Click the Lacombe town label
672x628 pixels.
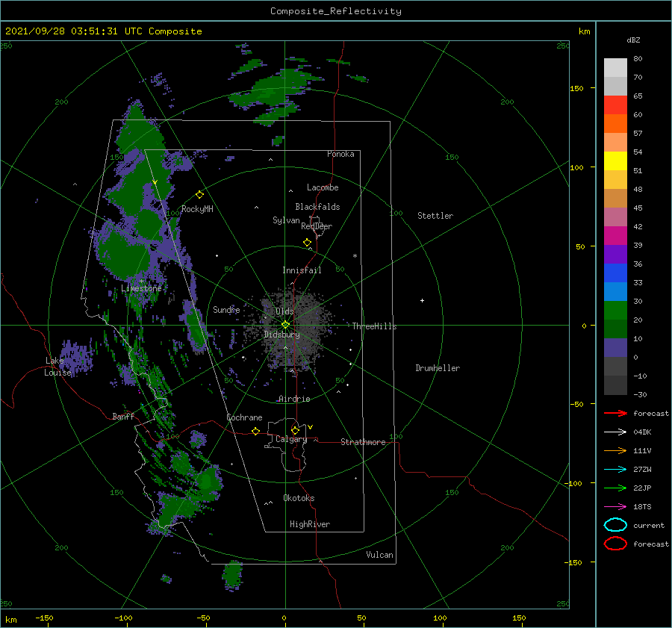pos(323,187)
